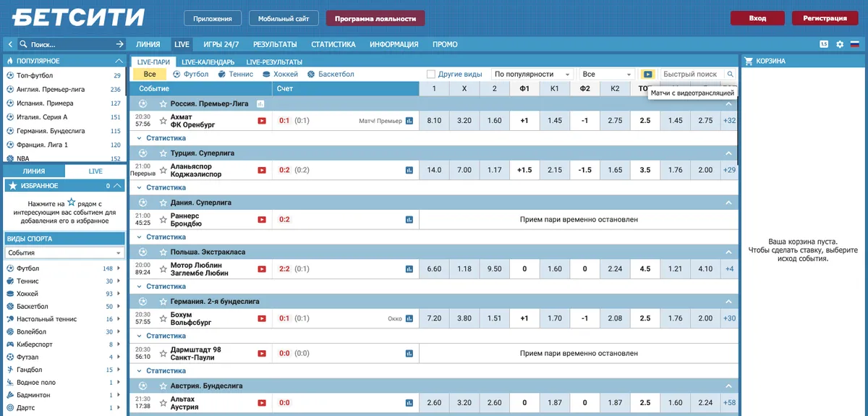Open video stream for Мотор Люблин match

[x=262, y=269]
